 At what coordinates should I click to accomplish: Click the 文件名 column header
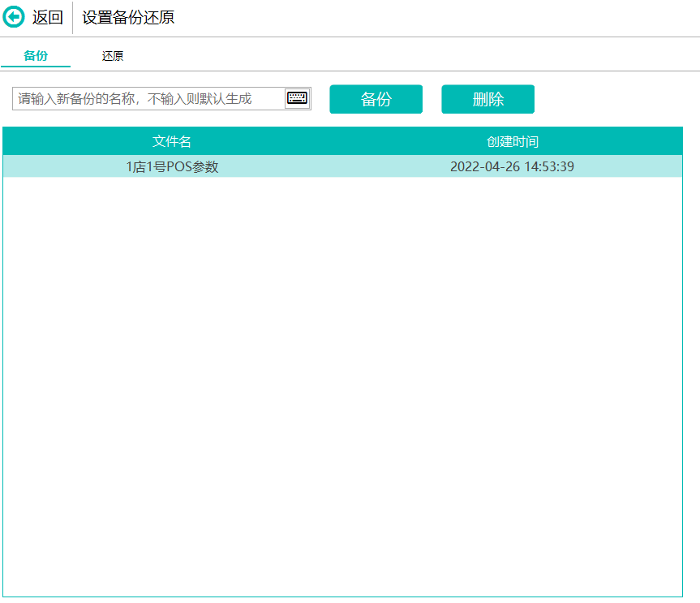coord(172,141)
